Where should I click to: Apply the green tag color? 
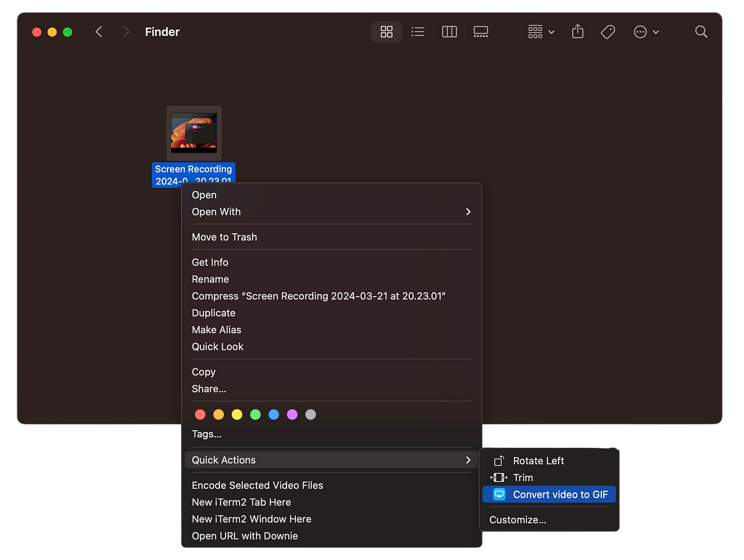click(x=255, y=414)
